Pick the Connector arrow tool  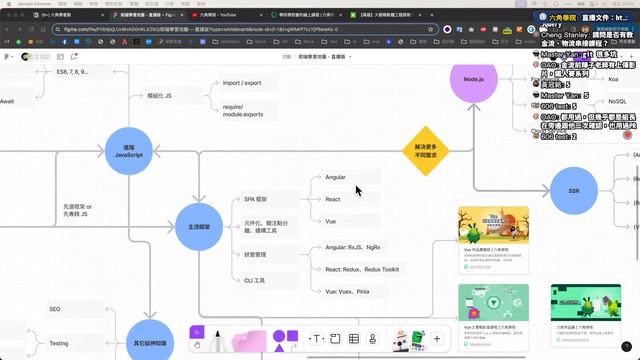tap(293, 347)
